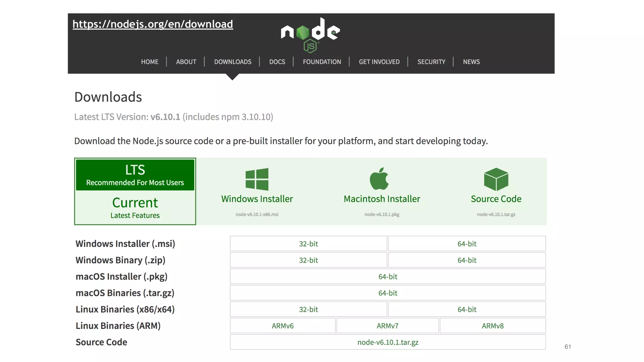Click the Macintosh Installer label

(382, 199)
